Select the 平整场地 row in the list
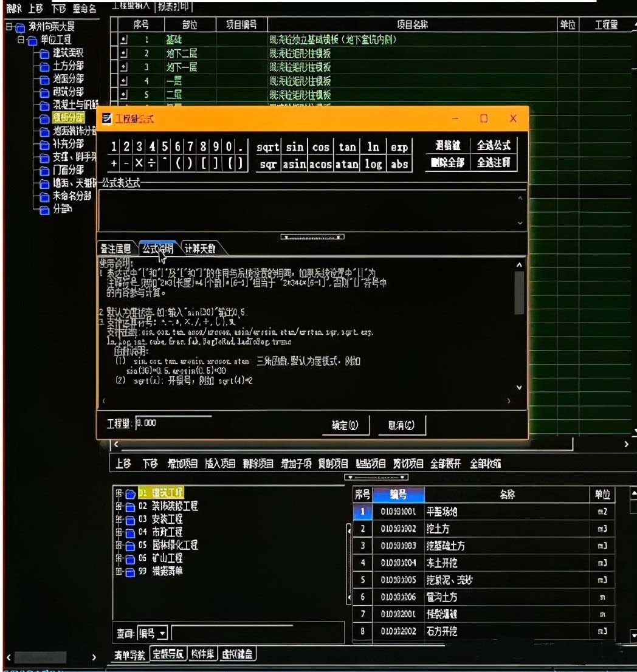Viewport: 637px width, 672px height. [x=484, y=511]
